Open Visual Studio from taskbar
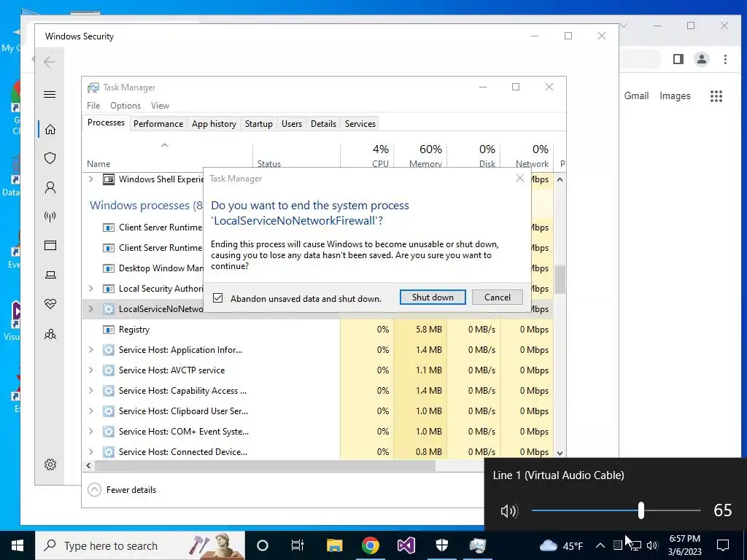Viewport: 747px width, 560px height. pos(406,545)
